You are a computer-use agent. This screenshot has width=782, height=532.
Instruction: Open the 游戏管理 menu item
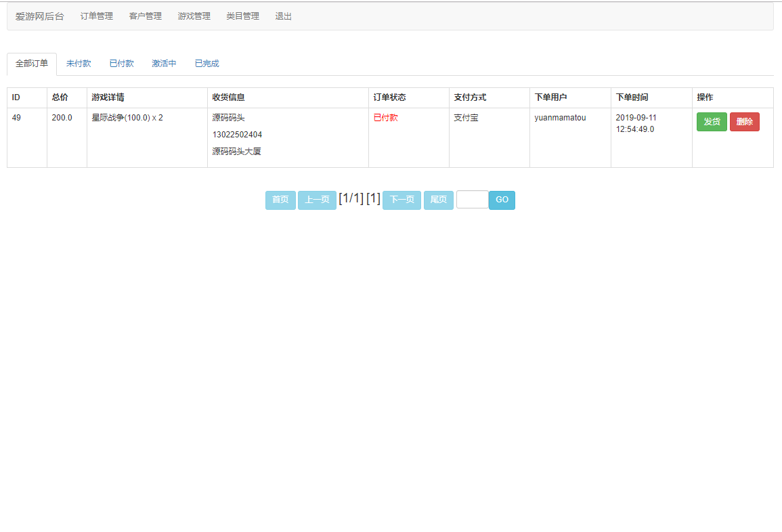click(x=194, y=16)
